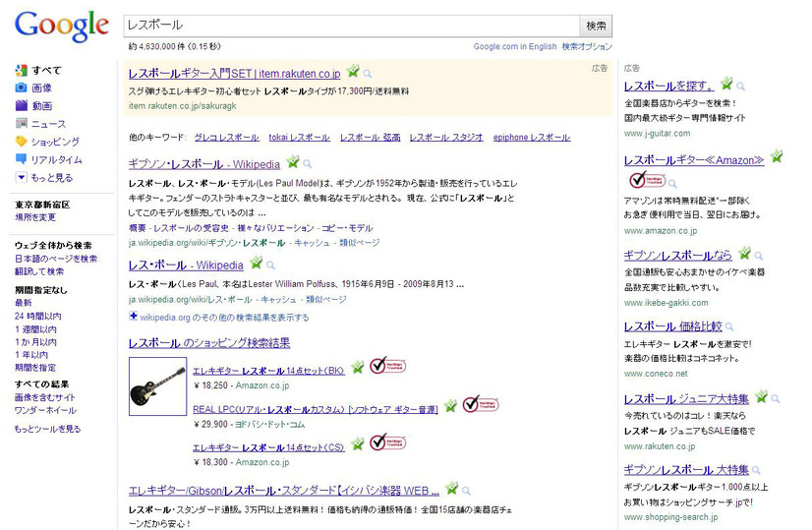Filter results by 最新
812x530 pixels.
click(x=23, y=303)
